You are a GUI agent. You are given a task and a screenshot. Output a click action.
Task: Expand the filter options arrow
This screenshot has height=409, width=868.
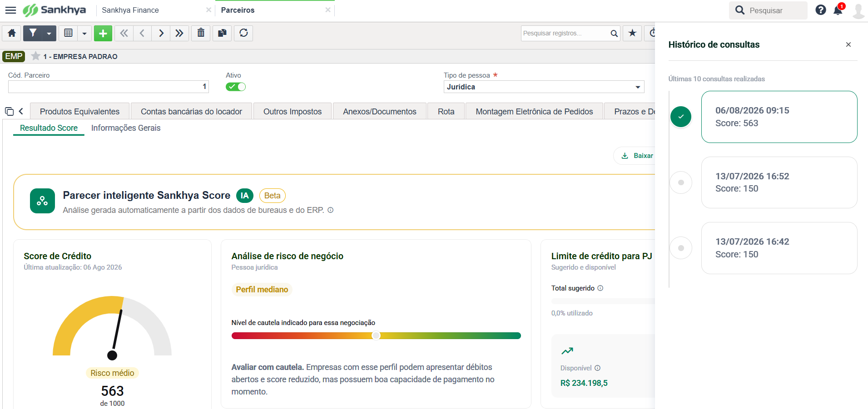pos(49,33)
